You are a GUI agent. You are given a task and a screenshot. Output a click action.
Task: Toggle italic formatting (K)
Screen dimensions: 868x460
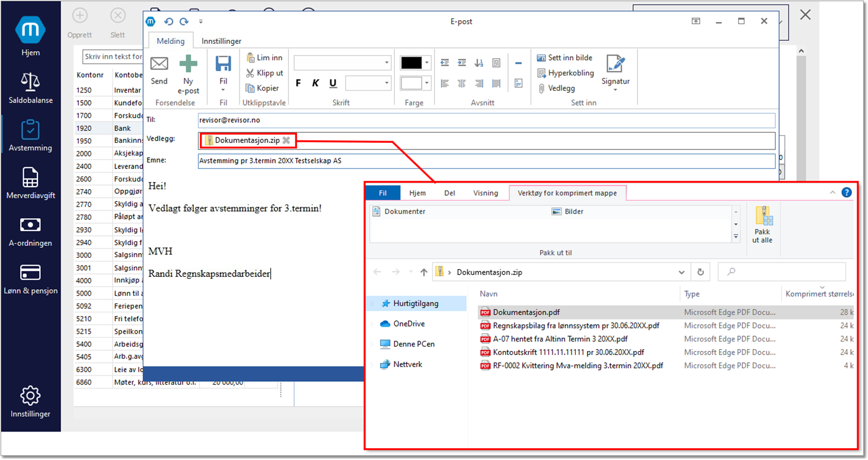(x=315, y=83)
